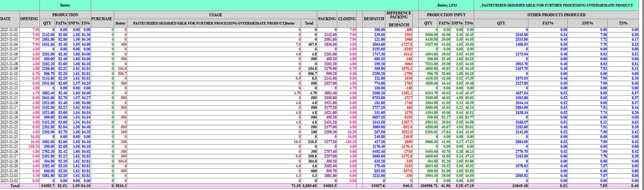Click production quantity 2186.60

[48, 68]
